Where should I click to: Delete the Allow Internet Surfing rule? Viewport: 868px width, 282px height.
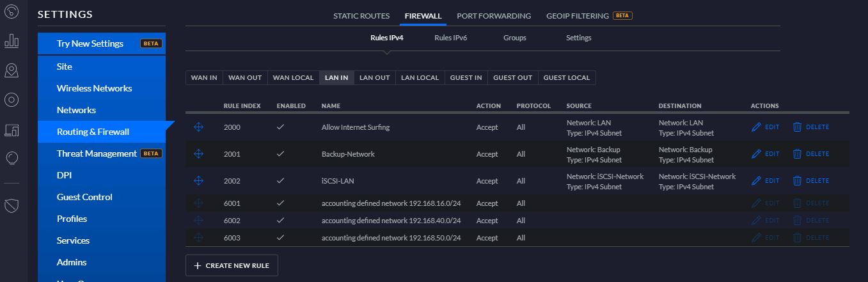(810, 127)
